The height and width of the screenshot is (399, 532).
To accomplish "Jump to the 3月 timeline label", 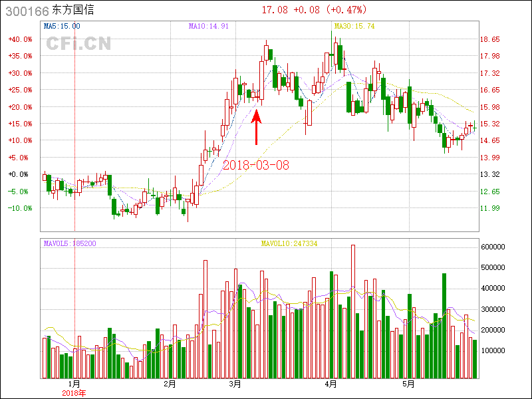I will tap(235, 384).
